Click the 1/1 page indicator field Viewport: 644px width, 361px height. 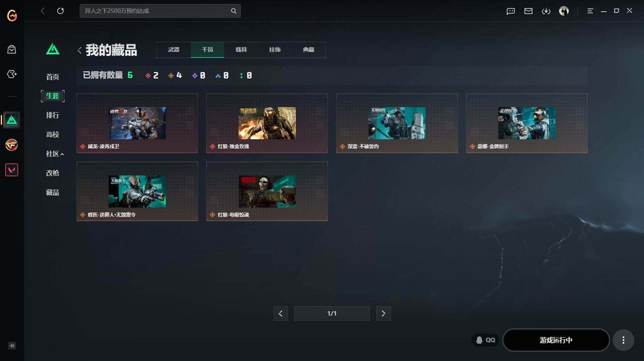point(332,314)
